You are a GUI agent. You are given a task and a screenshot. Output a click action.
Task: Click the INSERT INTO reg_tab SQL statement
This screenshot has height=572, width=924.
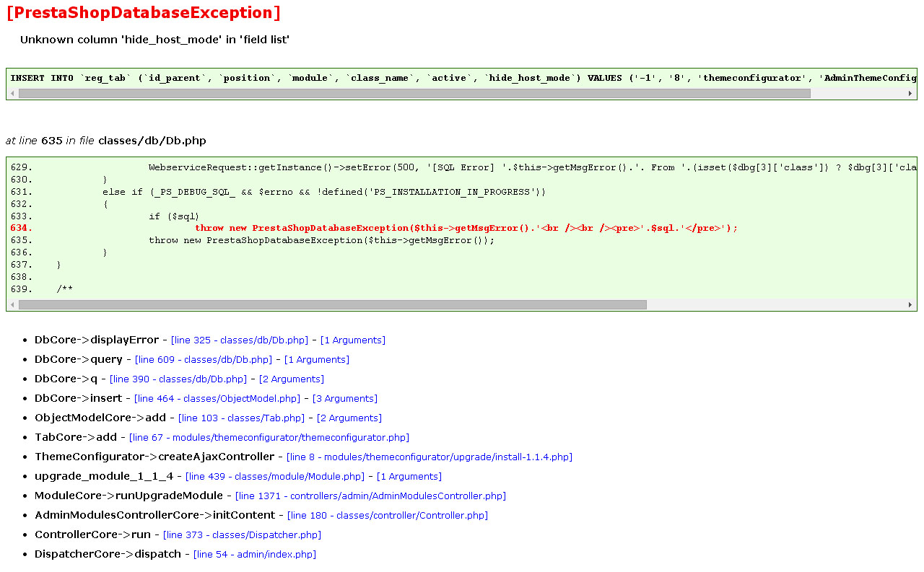point(463,78)
